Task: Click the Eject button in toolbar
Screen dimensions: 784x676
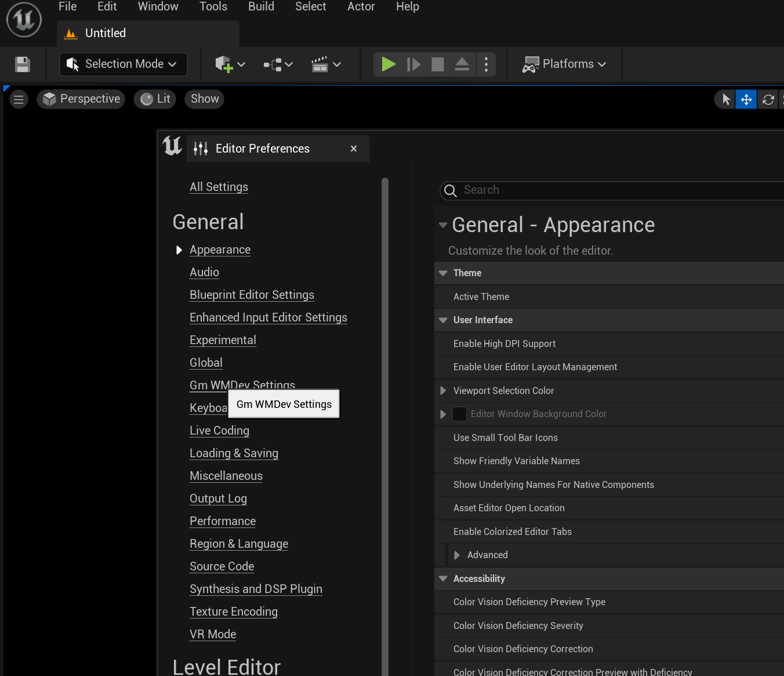Action: click(x=462, y=64)
